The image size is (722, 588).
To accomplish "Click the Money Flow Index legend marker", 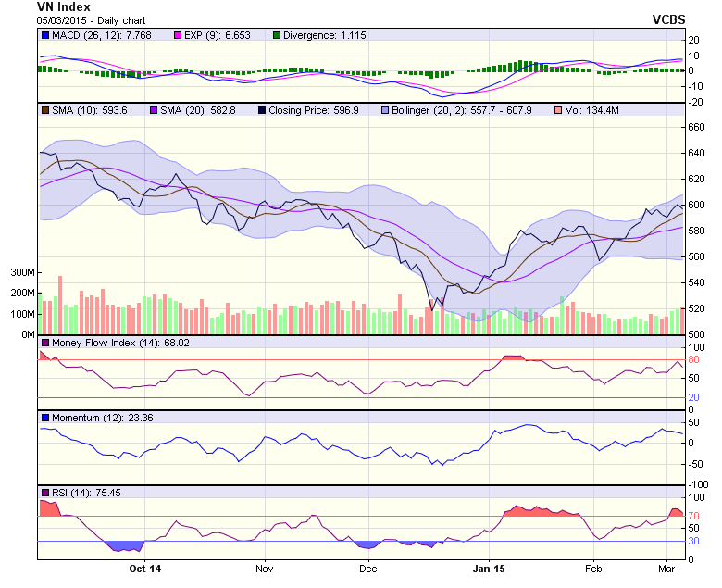I will tap(44, 343).
